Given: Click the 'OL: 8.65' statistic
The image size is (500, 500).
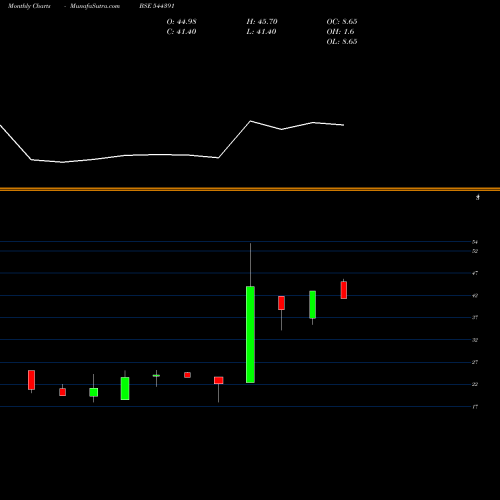Looking at the screenshot, I should (x=342, y=42).
